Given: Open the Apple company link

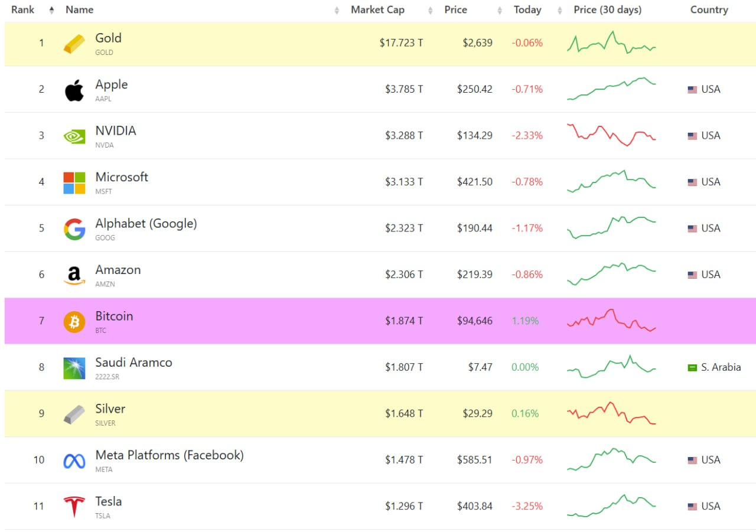Looking at the screenshot, I should (112, 85).
